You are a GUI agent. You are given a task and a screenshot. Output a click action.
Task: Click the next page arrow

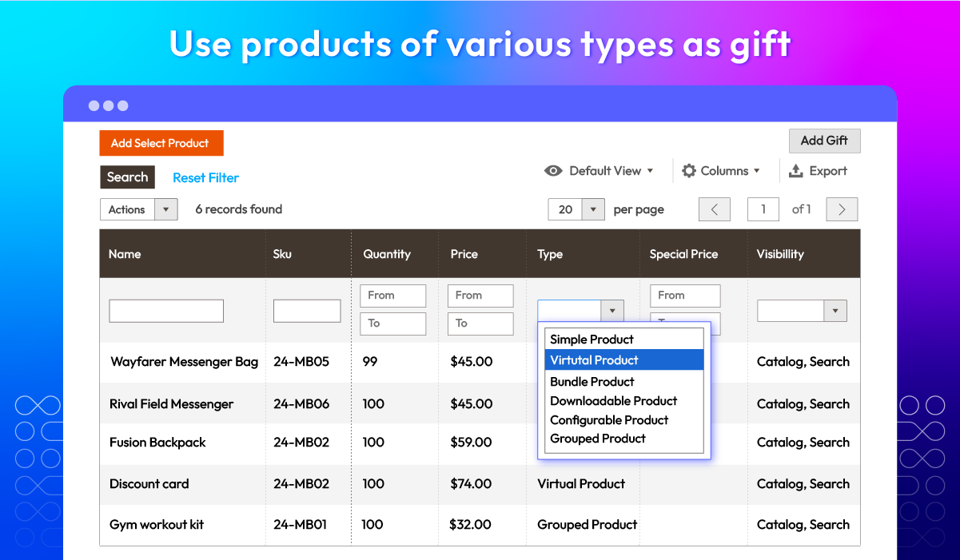pos(841,209)
